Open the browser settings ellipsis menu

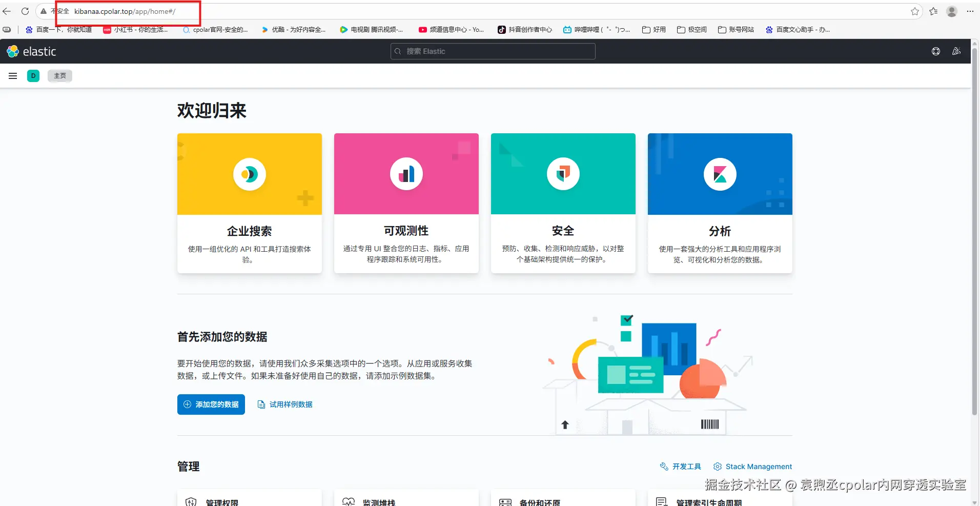click(x=970, y=11)
